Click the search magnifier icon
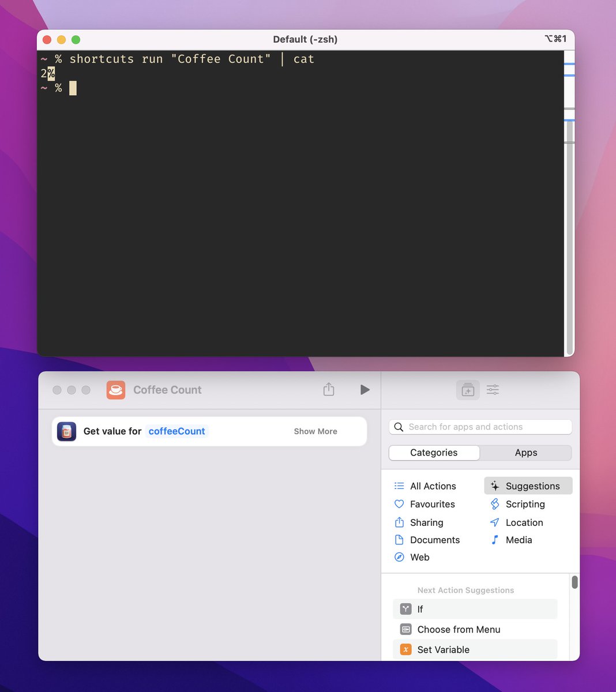The image size is (616, 692). (x=399, y=427)
